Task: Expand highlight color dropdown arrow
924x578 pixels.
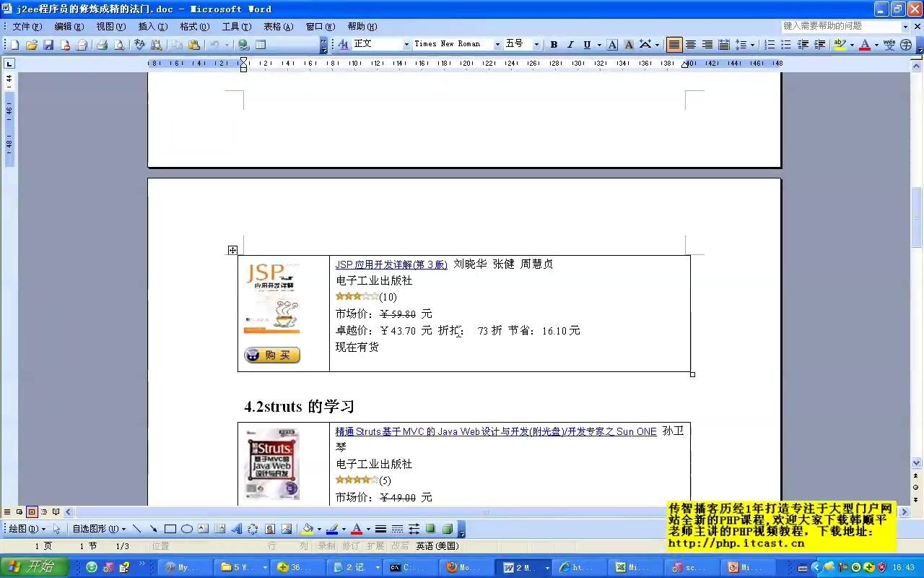Action: coord(852,45)
